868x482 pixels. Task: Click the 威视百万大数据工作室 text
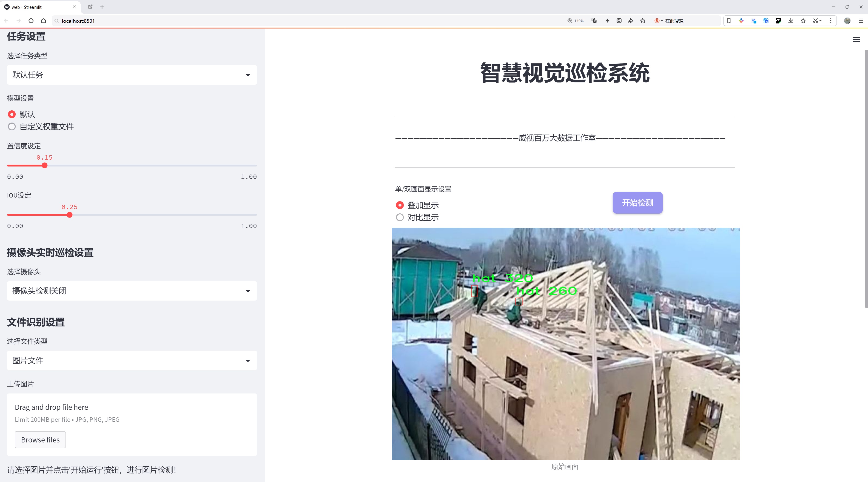557,138
